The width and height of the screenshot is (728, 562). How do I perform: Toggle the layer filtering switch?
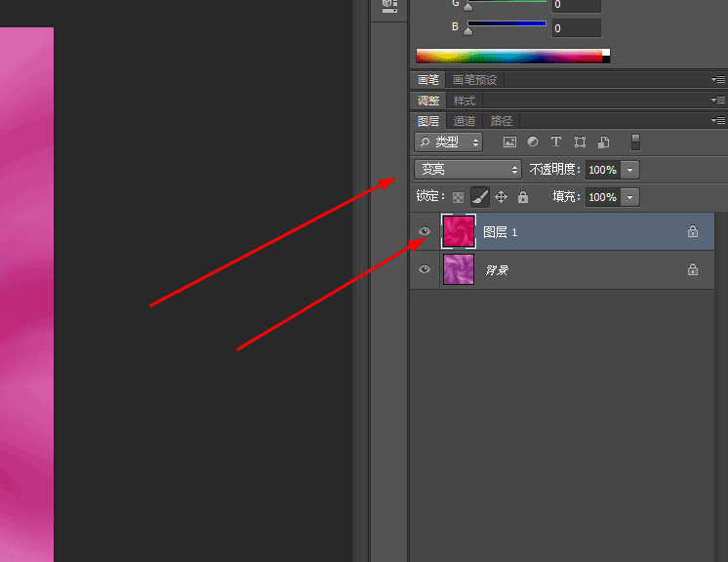pos(635,142)
